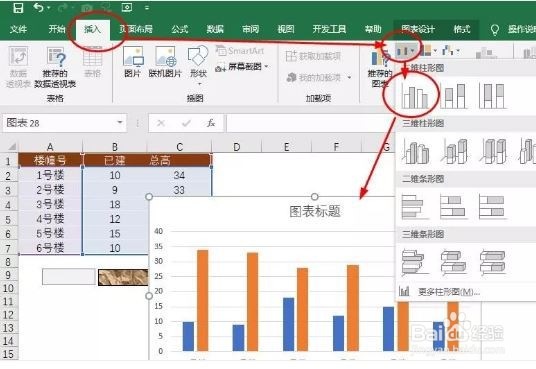This screenshot has width=536, height=369.
Task: Pick the 3D clustered column chart
Action: (x=415, y=151)
